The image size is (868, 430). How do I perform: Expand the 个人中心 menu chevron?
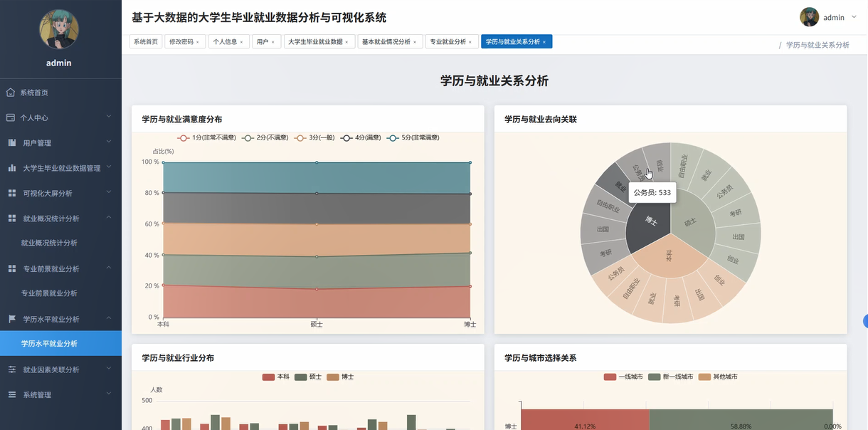coord(109,116)
